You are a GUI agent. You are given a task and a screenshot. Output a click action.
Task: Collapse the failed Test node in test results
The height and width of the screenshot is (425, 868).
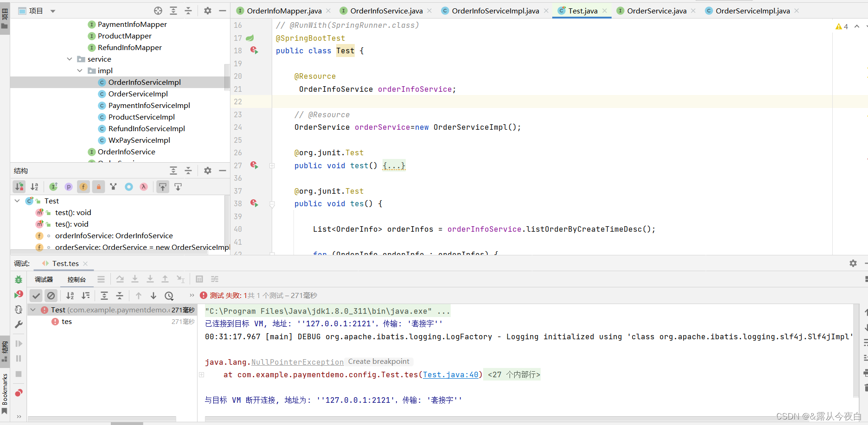point(32,310)
